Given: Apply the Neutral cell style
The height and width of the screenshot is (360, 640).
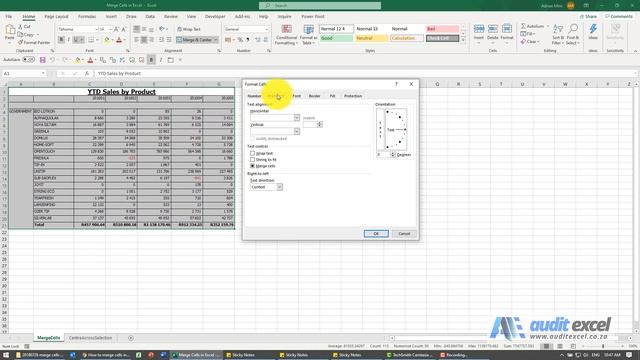Looking at the screenshot, I should [371, 38].
